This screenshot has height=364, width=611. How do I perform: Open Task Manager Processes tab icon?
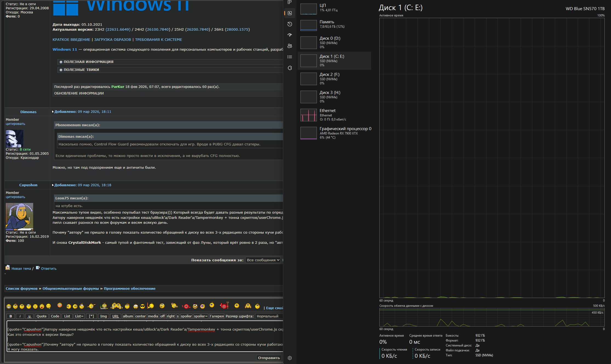pyautogui.click(x=289, y=2)
